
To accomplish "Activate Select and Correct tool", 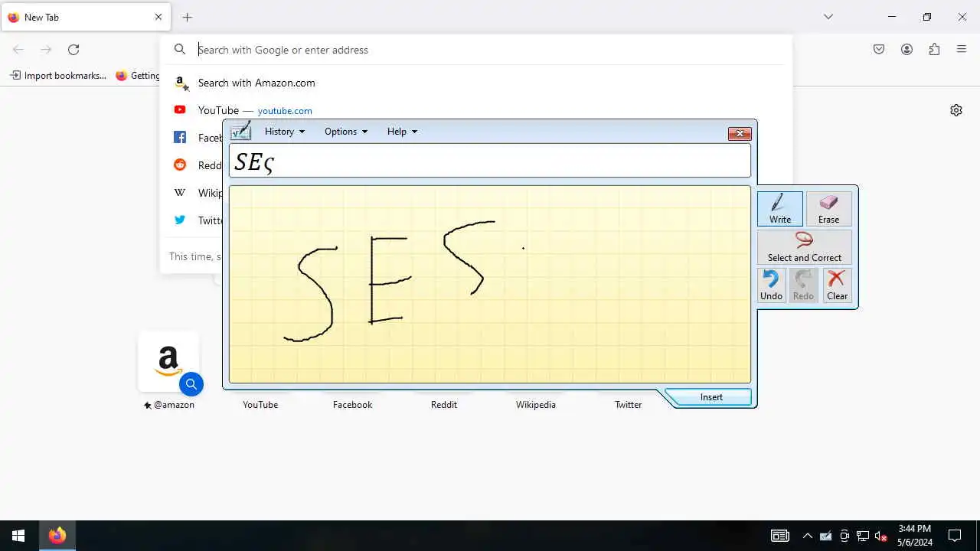I will point(805,246).
